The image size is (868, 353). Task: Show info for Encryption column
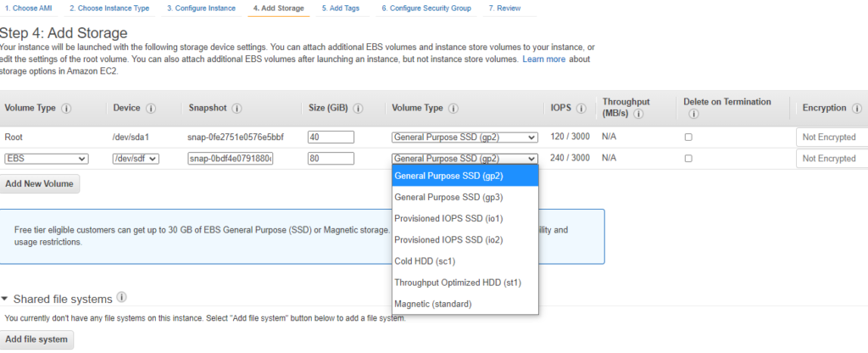[857, 109]
